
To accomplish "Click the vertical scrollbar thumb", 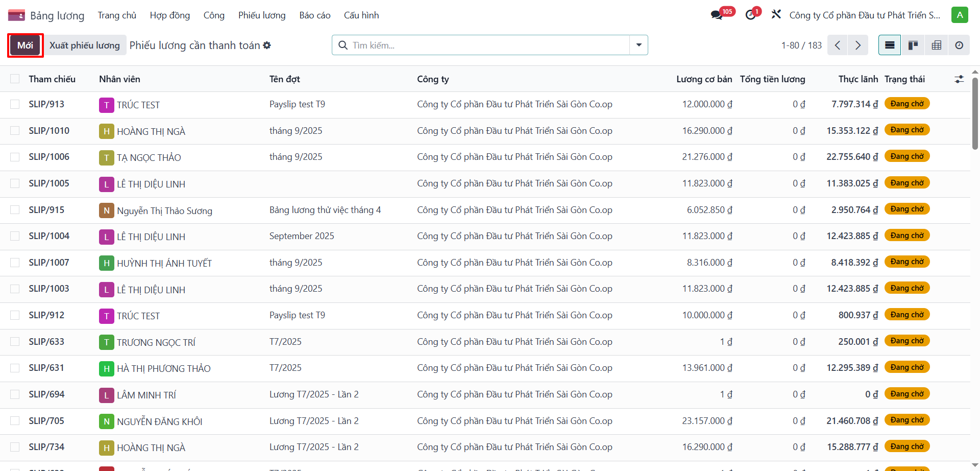I will (x=975, y=113).
